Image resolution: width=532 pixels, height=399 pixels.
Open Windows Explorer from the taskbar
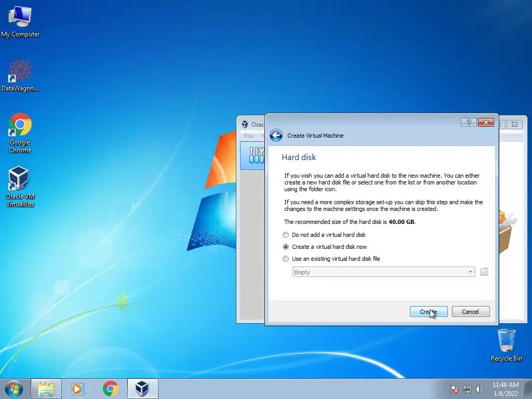click(46, 389)
